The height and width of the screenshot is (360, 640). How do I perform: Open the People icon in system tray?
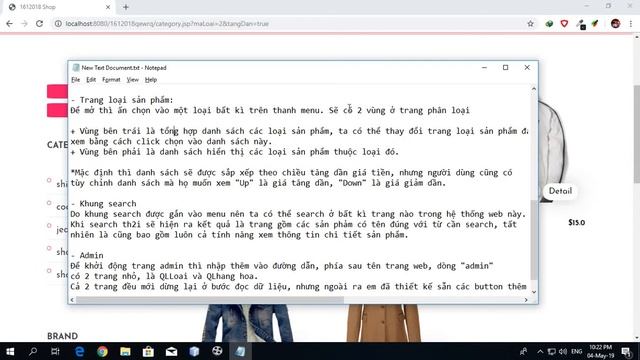(524, 351)
